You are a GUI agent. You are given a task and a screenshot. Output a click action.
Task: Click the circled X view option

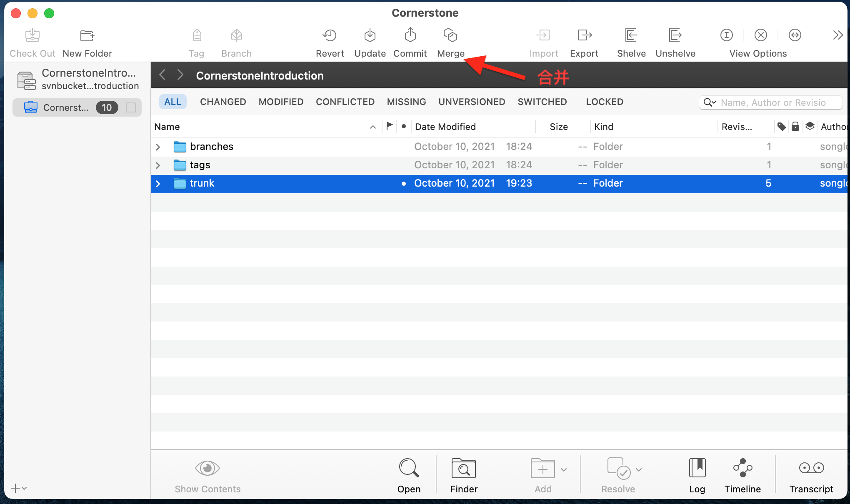click(x=761, y=35)
